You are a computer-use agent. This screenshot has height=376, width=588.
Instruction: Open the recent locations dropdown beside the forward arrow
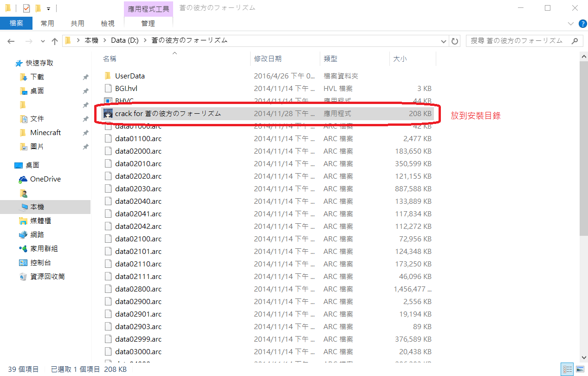(43, 41)
